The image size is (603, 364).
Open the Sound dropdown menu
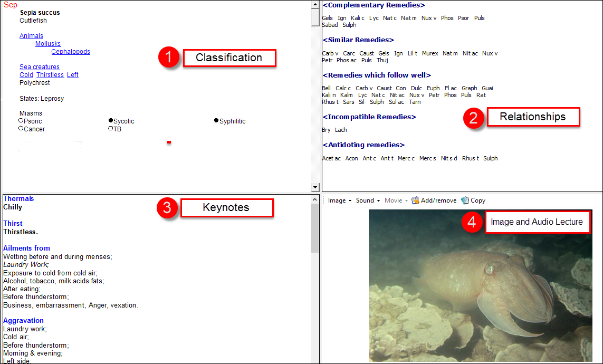point(368,200)
